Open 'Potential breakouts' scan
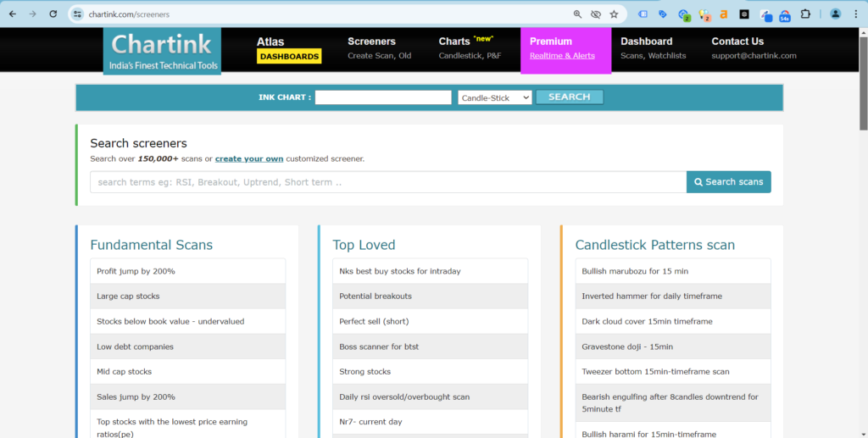This screenshot has width=868, height=438. coord(430,296)
